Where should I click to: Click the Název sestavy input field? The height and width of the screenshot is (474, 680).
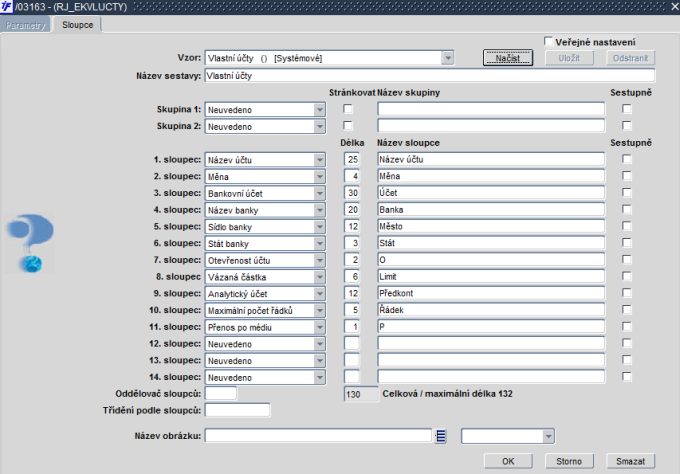pyautogui.click(x=430, y=75)
